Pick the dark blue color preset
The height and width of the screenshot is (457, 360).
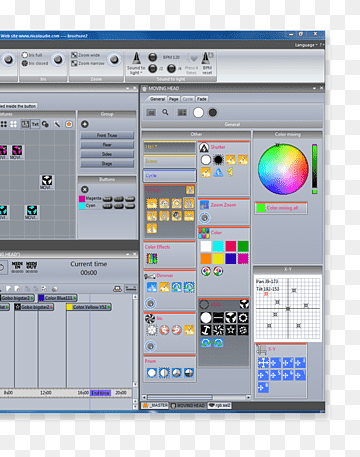[231, 259]
